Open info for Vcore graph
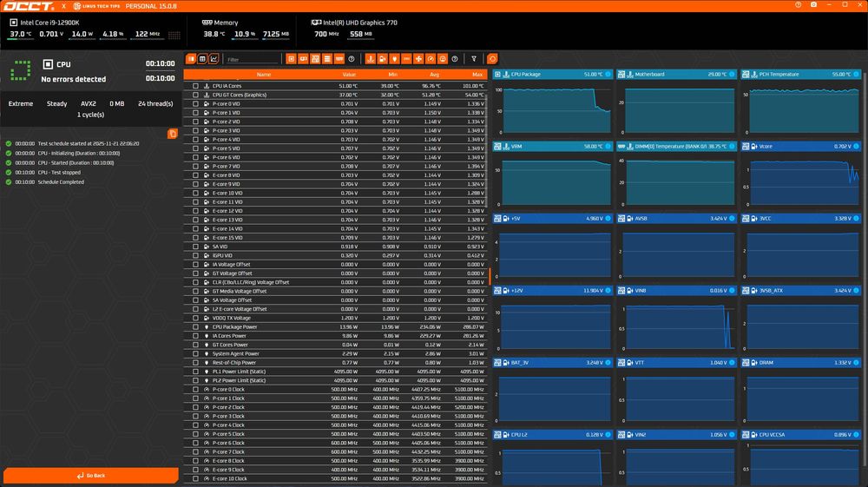 click(x=856, y=146)
